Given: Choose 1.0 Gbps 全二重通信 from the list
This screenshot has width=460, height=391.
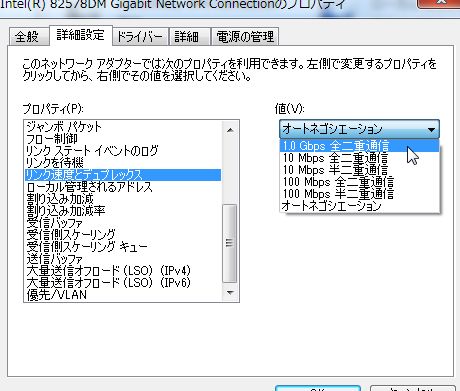Looking at the screenshot, I should tap(360, 146).
